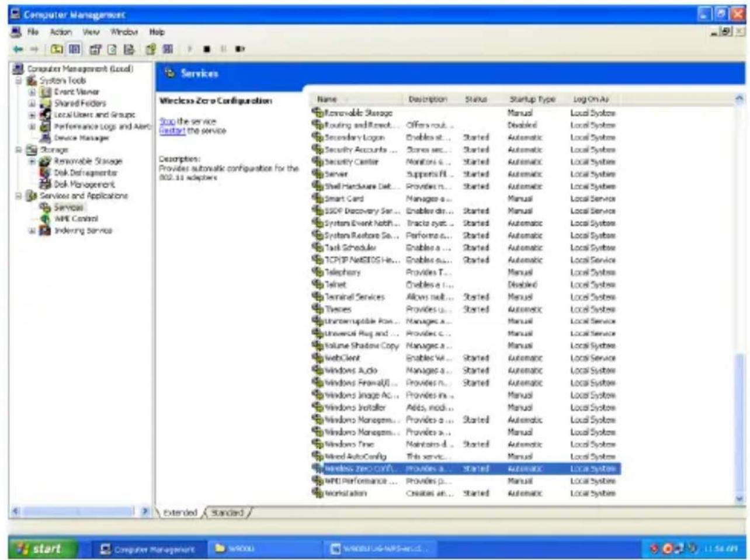Select the Workstation service row
The image size is (750, 560).
pyautogui.click(x=466, y=493)
